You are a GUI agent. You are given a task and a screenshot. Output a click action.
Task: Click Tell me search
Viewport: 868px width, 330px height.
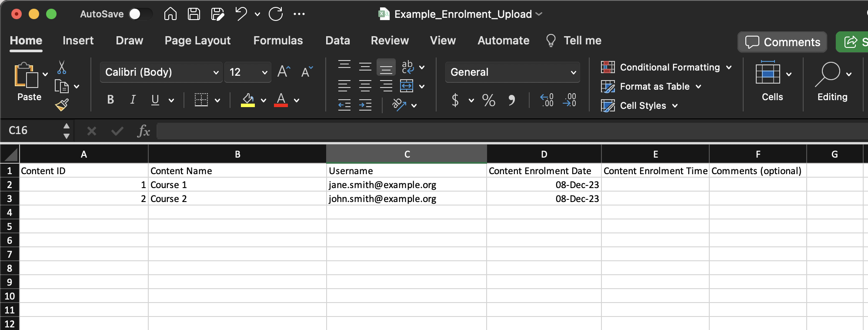[x=574, y=40]
